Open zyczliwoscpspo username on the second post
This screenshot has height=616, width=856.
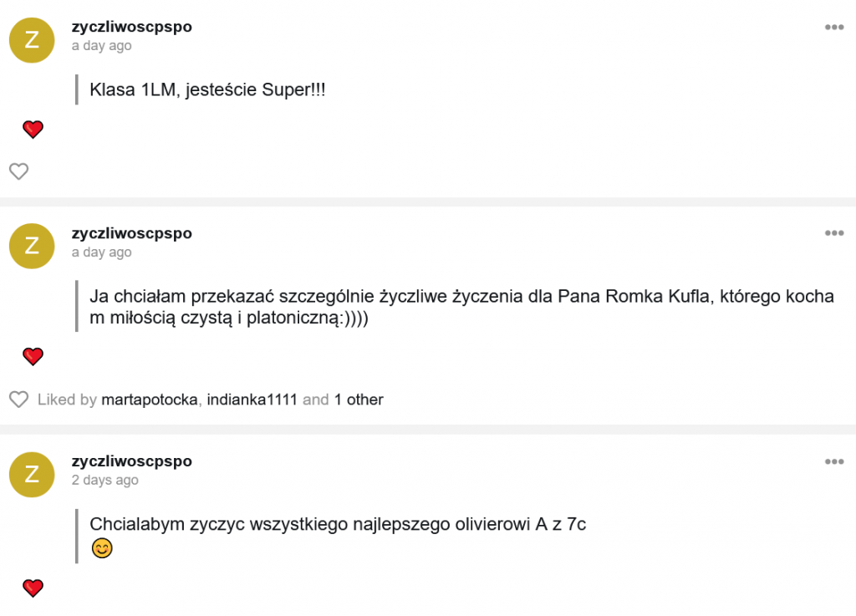tap(131, 233)
